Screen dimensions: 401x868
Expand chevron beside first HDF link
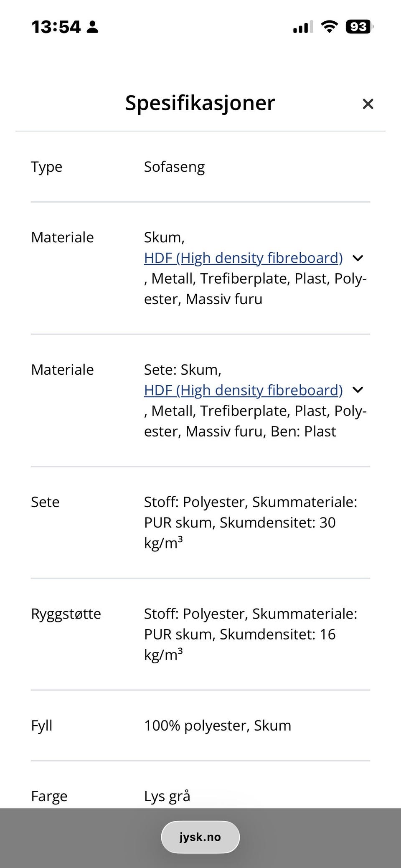[358, 258]
